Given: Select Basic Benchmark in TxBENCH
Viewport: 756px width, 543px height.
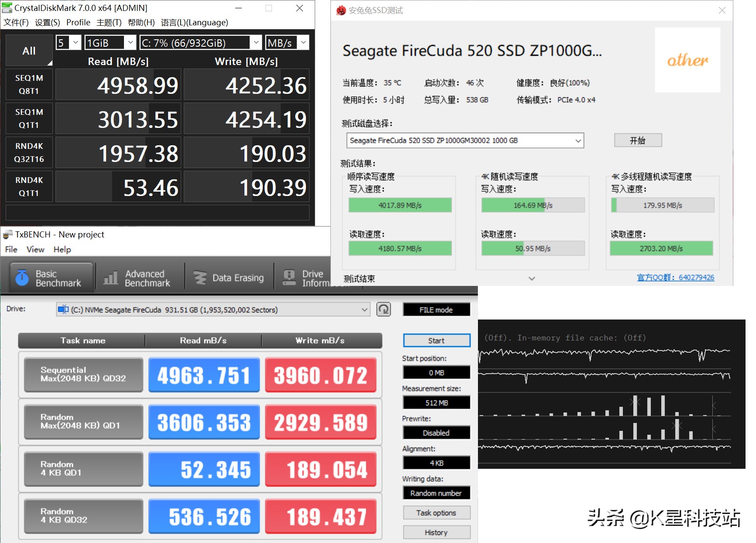Looking at the screenshot, I should click(49, 277).
